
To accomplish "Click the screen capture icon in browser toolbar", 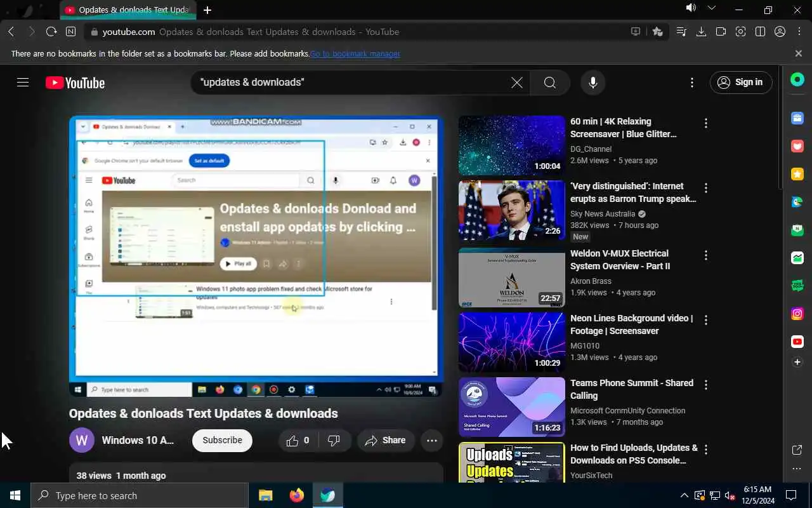I will click(x=740, y=32).
